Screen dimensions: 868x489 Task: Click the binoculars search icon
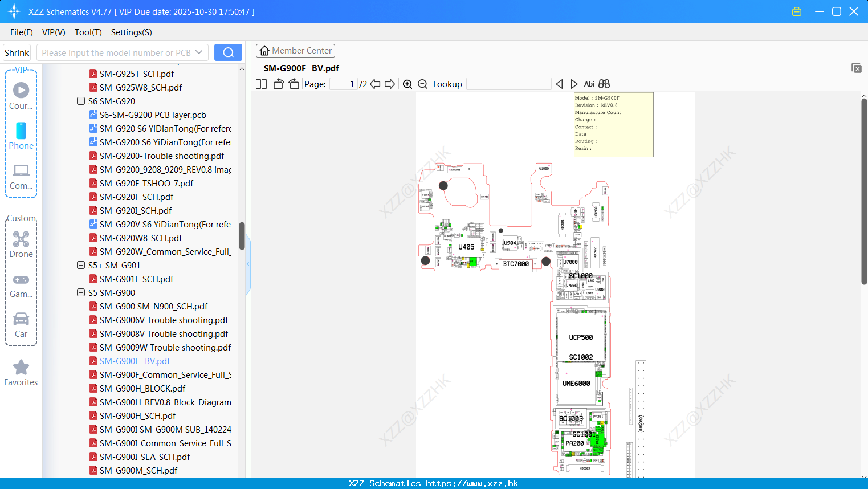604,84
